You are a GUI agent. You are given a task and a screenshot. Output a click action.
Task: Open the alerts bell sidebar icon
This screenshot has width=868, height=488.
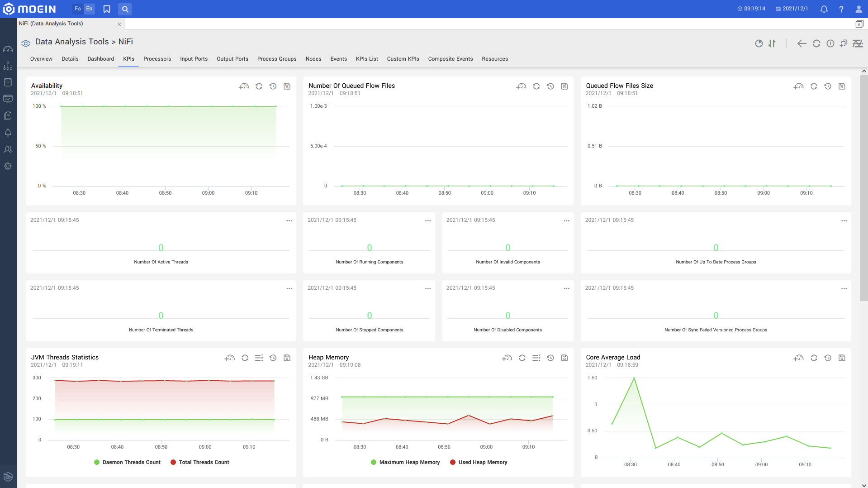pyautogui.click(x=8, y=133)
